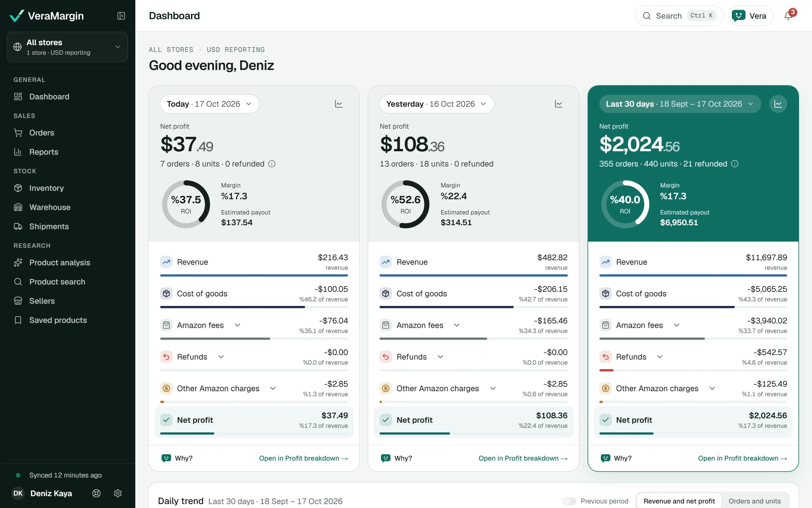Image resolution: width=812 pixels, height=508 pixels.
Task: Expand Amazon fees in Today card
Action: [x=237, y=325]
